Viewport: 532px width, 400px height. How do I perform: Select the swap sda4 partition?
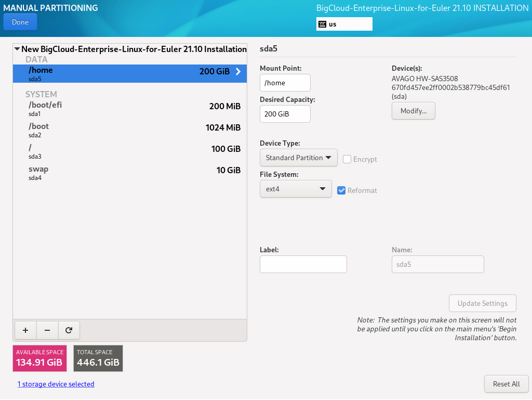coord(129,173)
